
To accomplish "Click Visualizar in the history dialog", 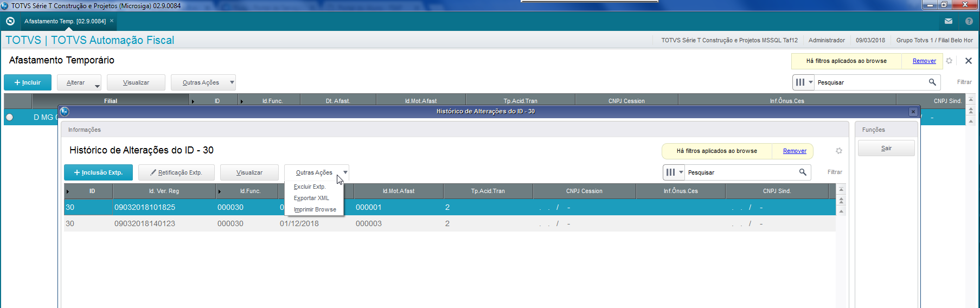I will pyautogui.click(x=249, y=172).
